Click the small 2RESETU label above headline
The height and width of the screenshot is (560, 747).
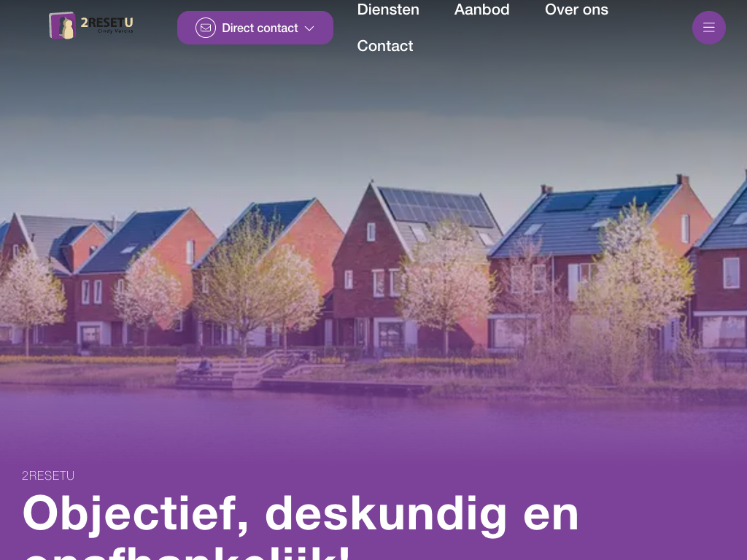coord(48,475)
